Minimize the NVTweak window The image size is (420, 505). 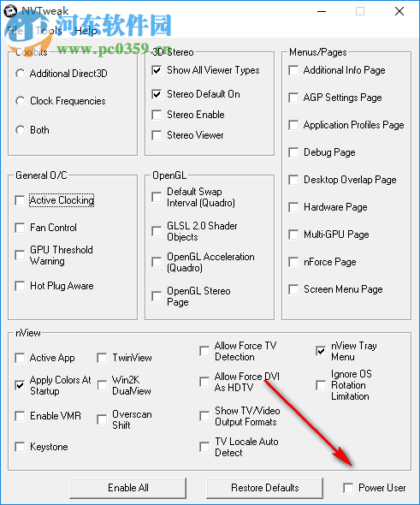coord(321,11)
